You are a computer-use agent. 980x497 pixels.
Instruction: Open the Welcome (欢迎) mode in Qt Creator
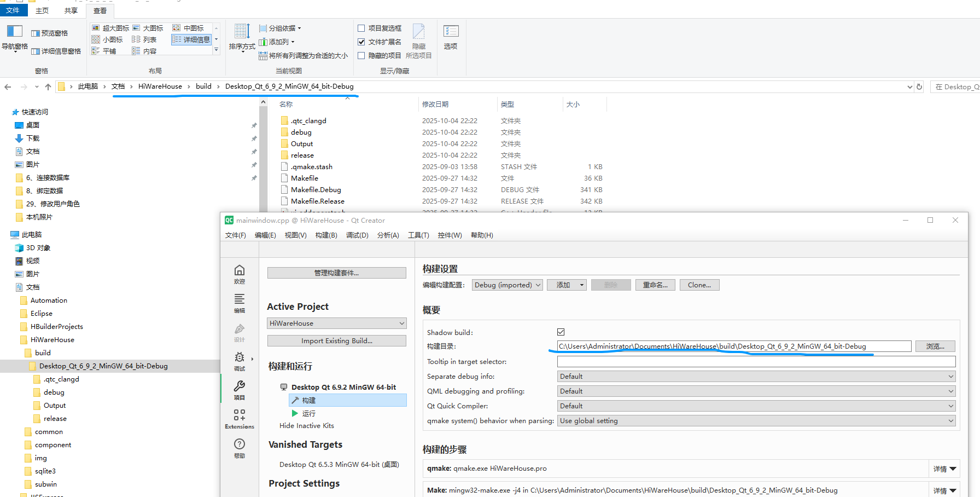[240, 274]
